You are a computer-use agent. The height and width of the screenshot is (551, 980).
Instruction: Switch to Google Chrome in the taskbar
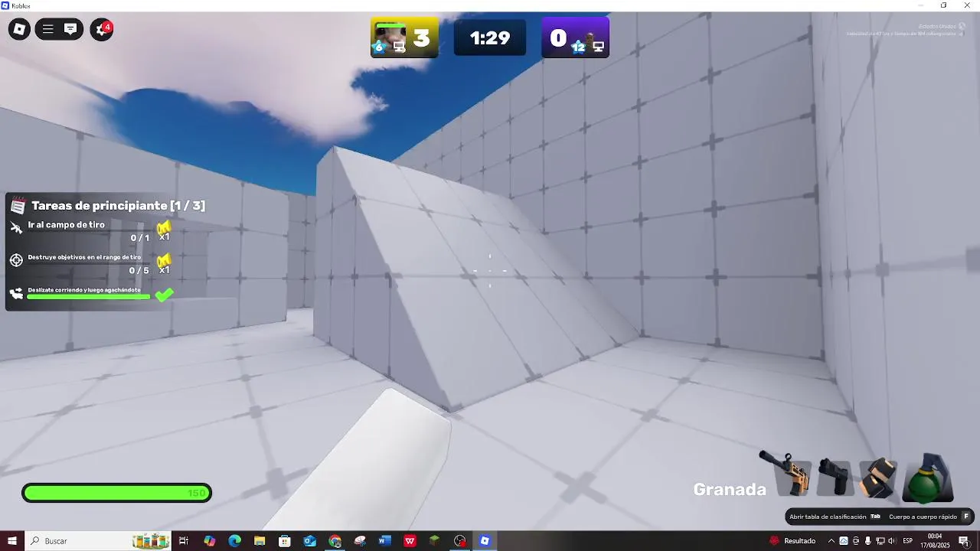pos(335,541)
